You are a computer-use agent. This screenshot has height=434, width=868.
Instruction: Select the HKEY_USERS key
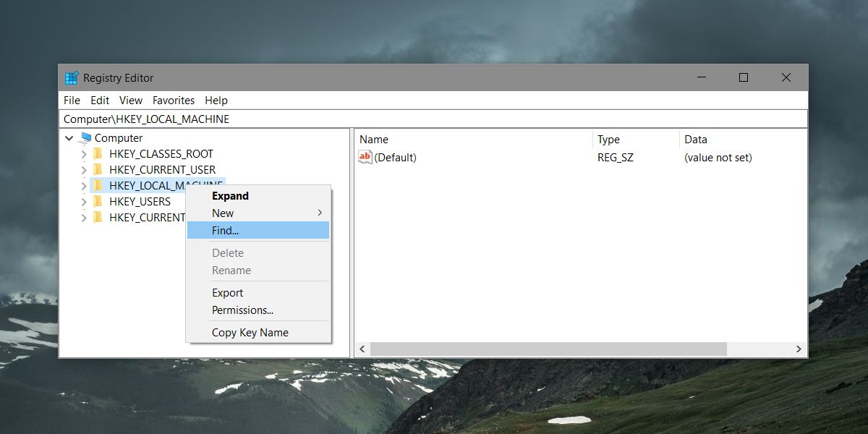[140, 201]
